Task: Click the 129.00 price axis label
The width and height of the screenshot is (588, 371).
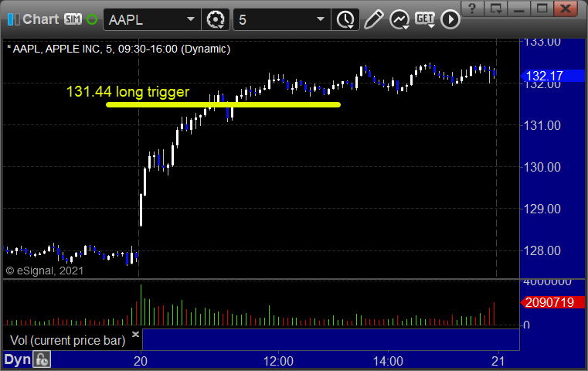Action: [x=542, y=209]
